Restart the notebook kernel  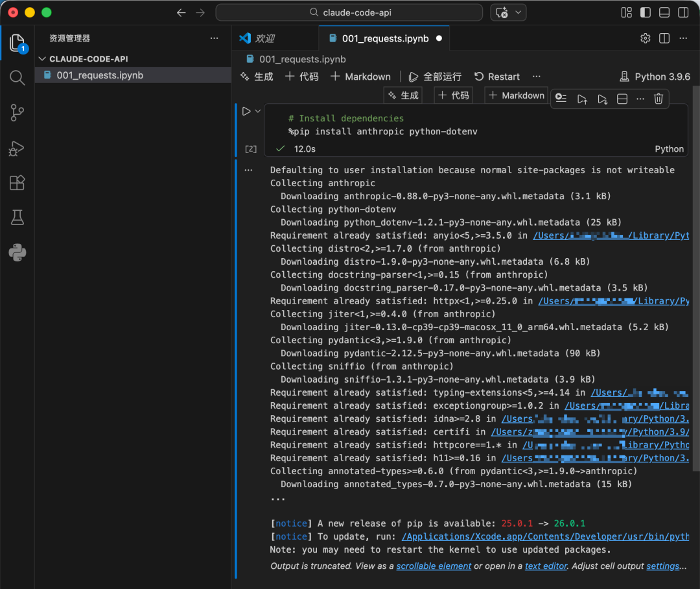pyautogui.click(x=497, y=77)
